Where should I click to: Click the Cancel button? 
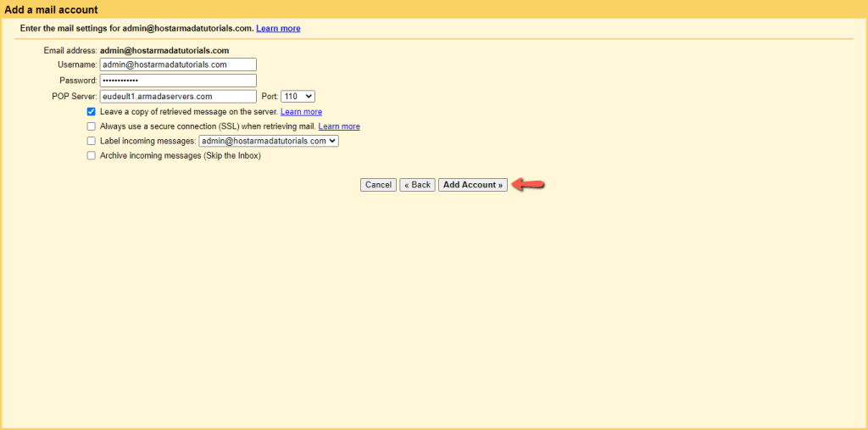point(379,185)
